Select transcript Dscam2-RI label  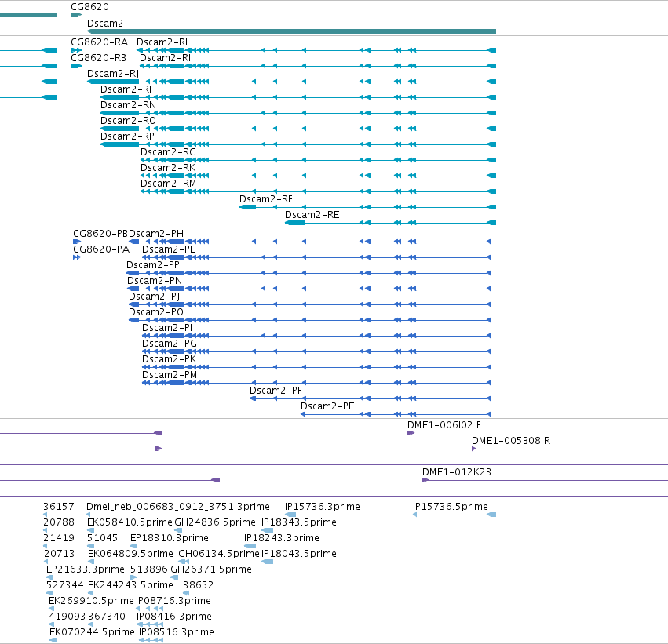coord(166,58)
